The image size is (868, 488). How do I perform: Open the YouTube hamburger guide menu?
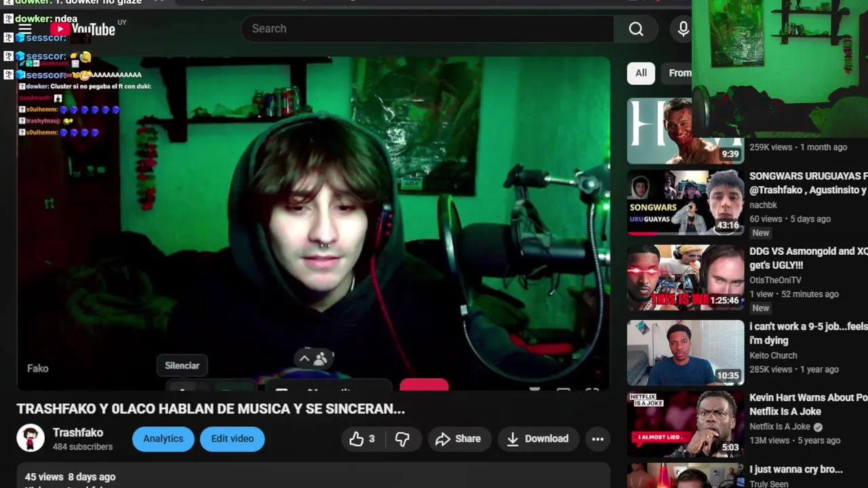pos(25,28)
